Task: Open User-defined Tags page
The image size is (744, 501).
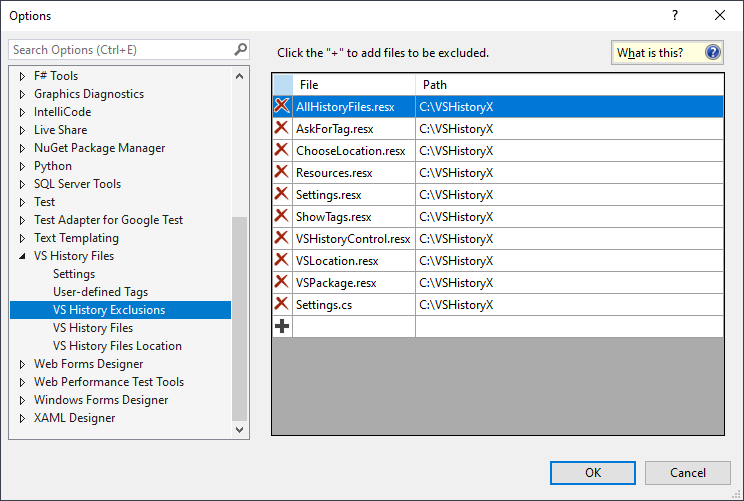Action: [101, 292]
